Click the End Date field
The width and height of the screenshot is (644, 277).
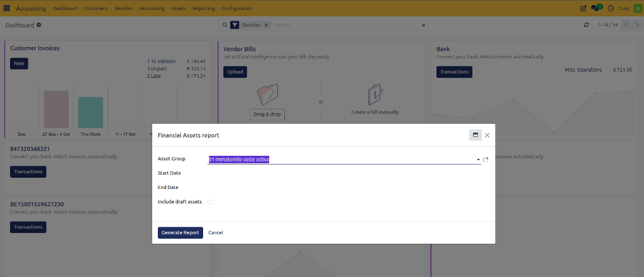[x=344, y=188]
